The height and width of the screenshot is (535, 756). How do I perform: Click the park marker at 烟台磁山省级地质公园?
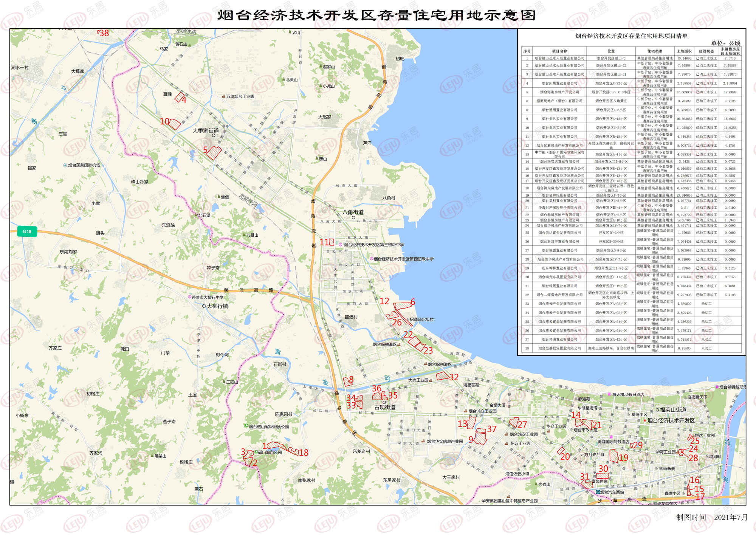tap(246, 426)
